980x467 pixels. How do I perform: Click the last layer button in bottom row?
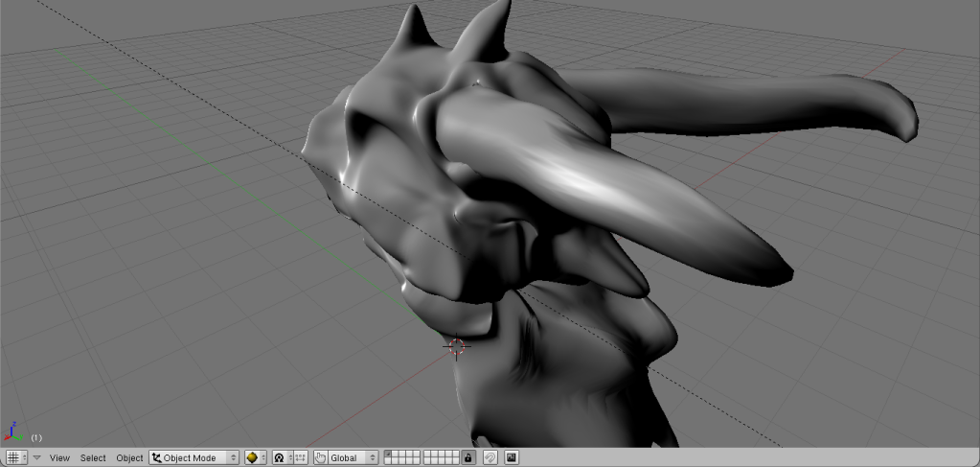455,462
